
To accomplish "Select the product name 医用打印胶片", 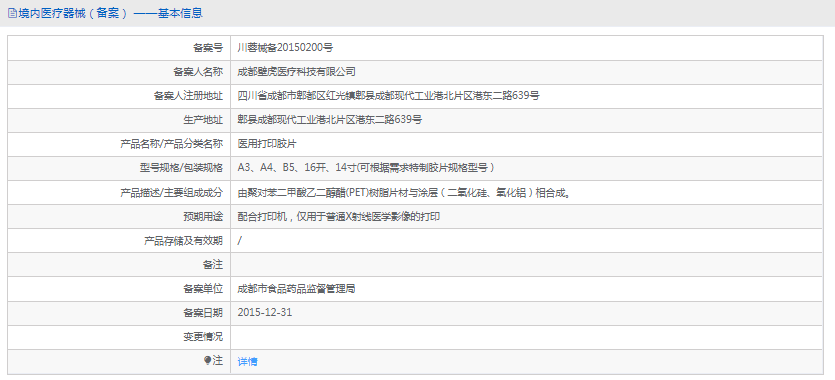I will tap(267, 144).
